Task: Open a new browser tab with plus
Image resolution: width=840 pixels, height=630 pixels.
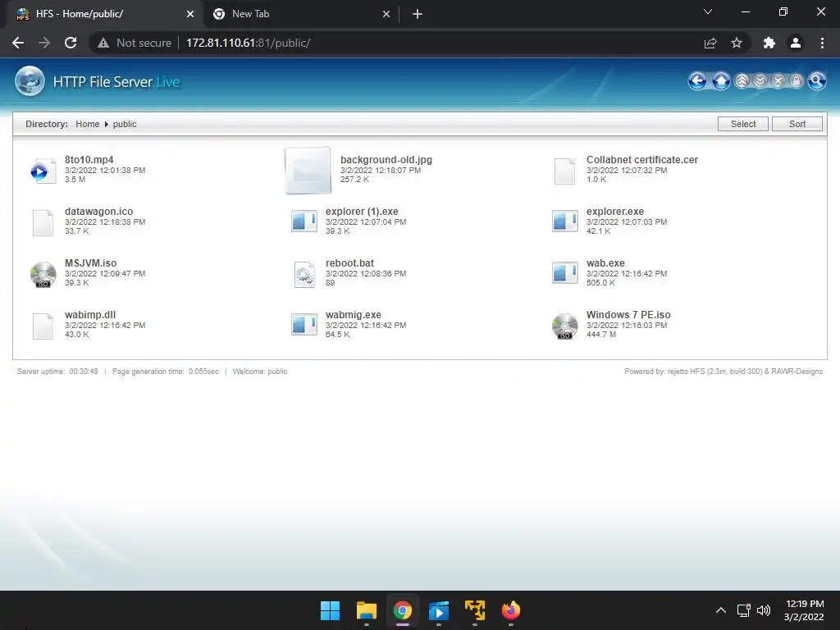Action: coord(418,15)
